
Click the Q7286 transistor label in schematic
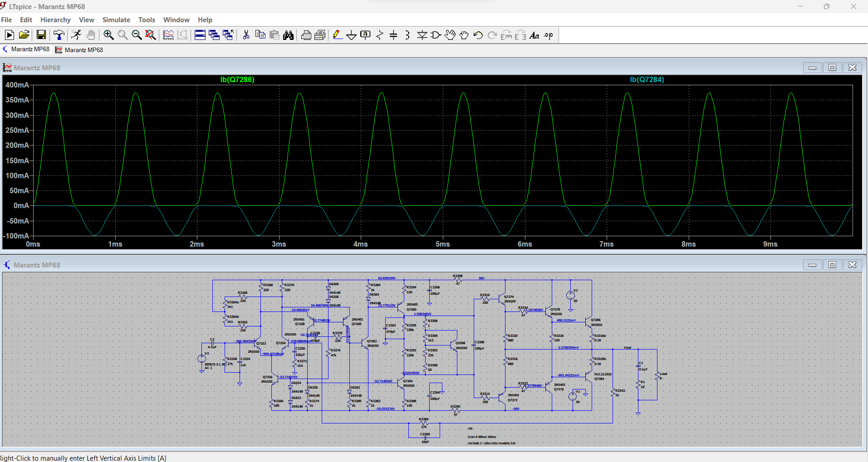click(595, 320)
